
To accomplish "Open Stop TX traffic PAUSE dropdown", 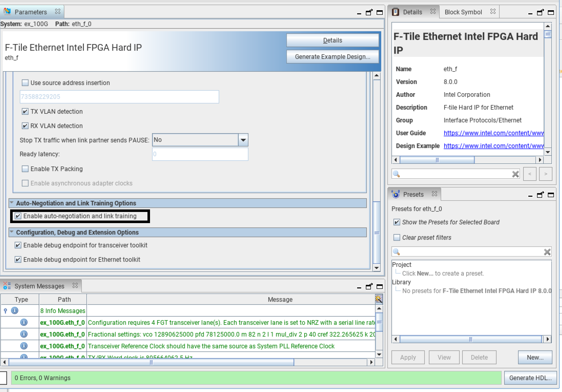I will [x=243, y=140].
